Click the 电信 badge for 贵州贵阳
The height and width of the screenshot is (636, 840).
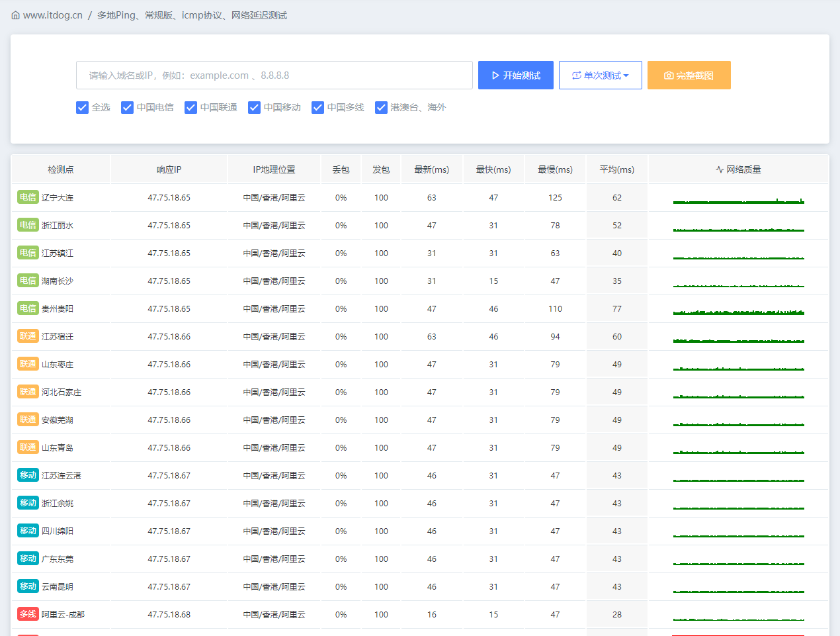pyautogui.click(x=28, y=308)
